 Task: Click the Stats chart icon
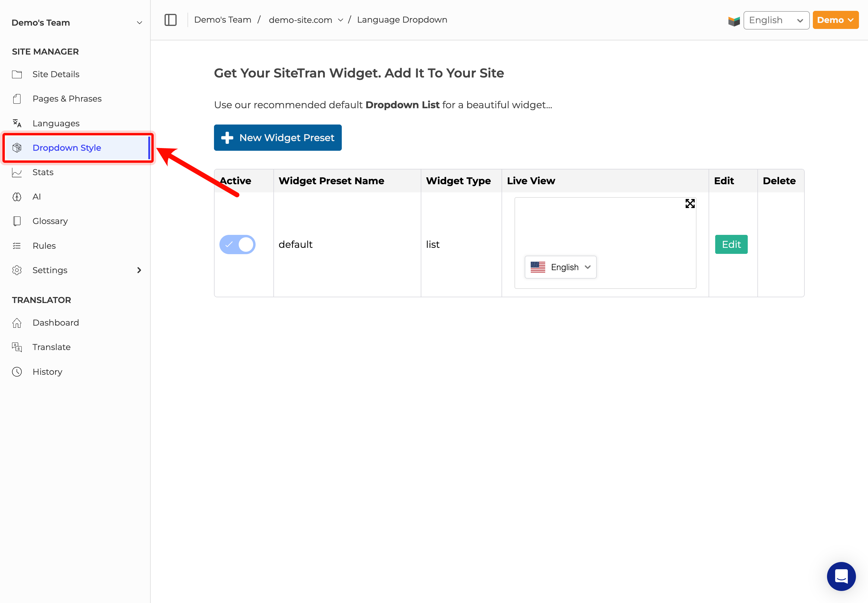tap(17, 172)
